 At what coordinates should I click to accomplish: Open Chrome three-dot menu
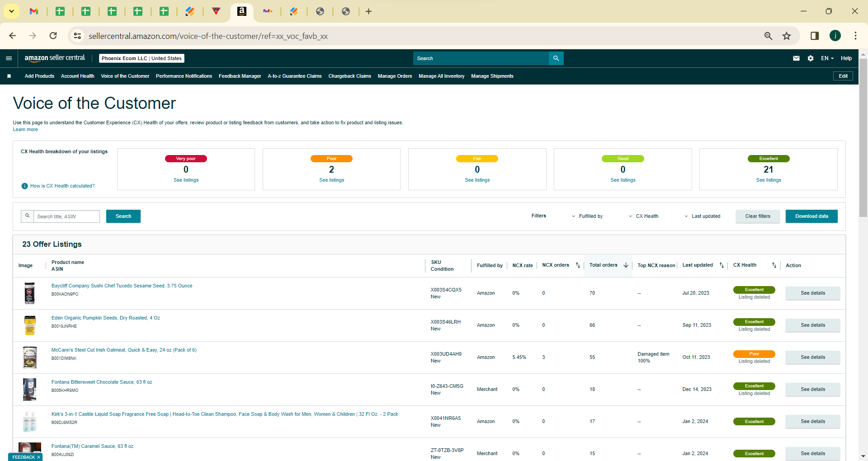[x=855, y=36]
